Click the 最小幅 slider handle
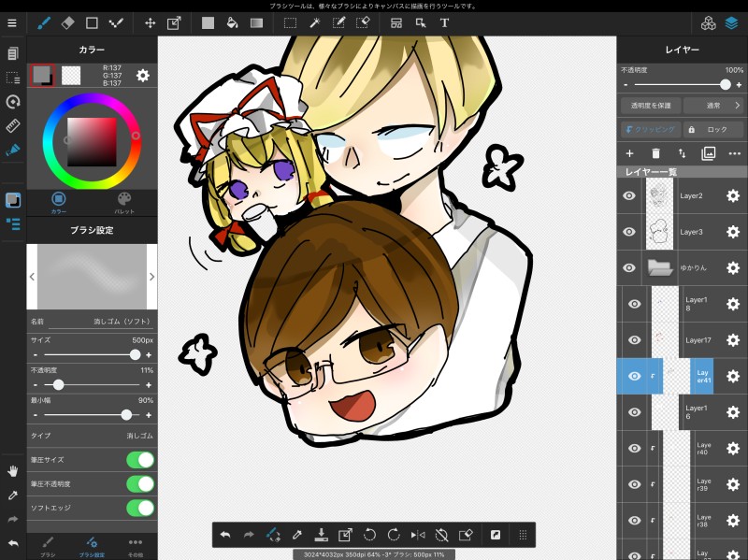 tap(126, 415)
